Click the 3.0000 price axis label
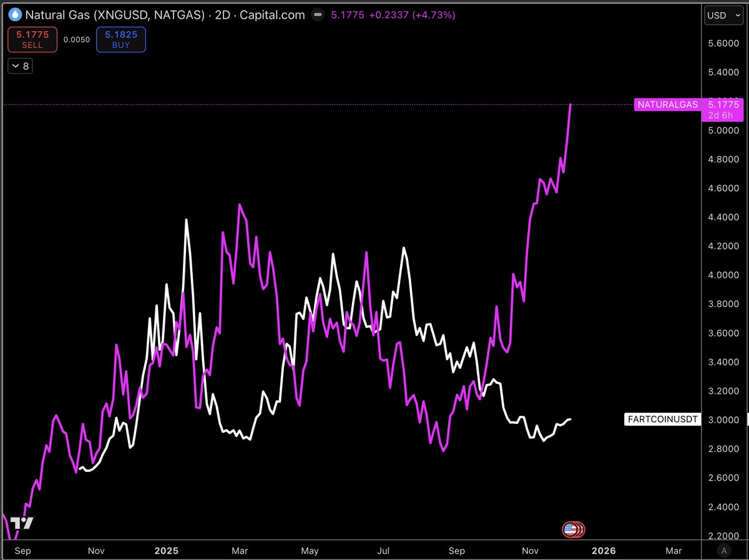This screenshot has height=560, width=749. click(723, 420)
